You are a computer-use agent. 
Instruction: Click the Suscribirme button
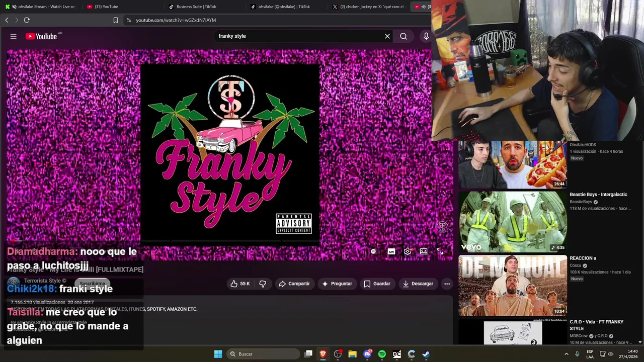[92, 284]
